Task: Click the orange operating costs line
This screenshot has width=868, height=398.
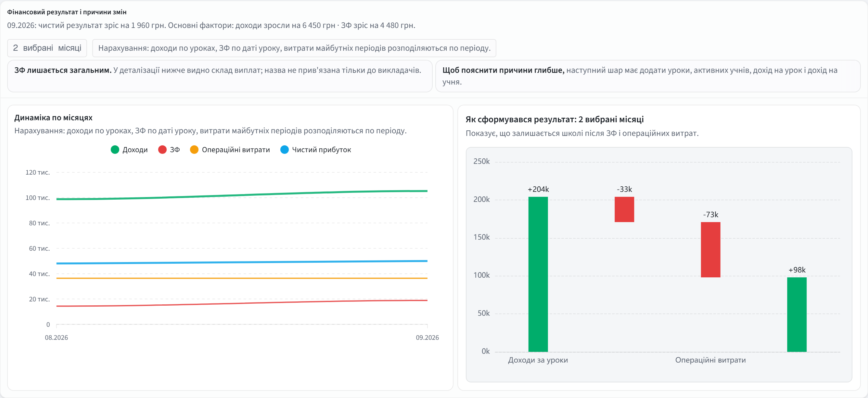Action: click(x=242, y=278)
